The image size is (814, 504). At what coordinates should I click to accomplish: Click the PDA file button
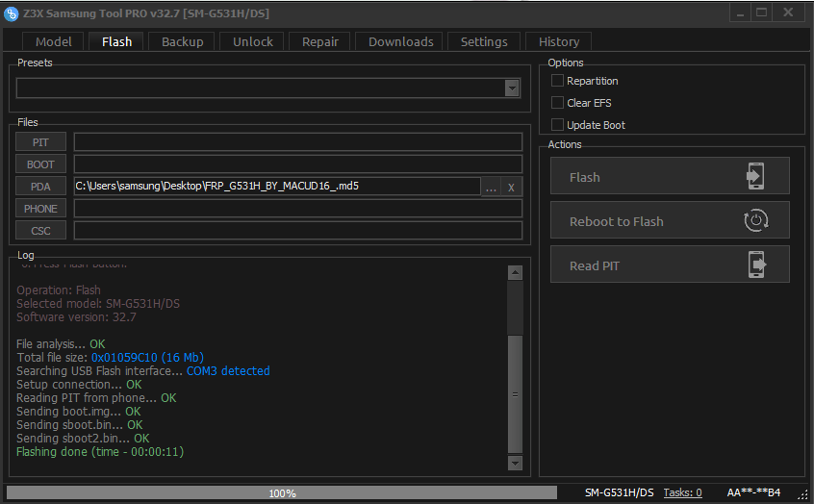pyautogui.click(x=40, y=187)
